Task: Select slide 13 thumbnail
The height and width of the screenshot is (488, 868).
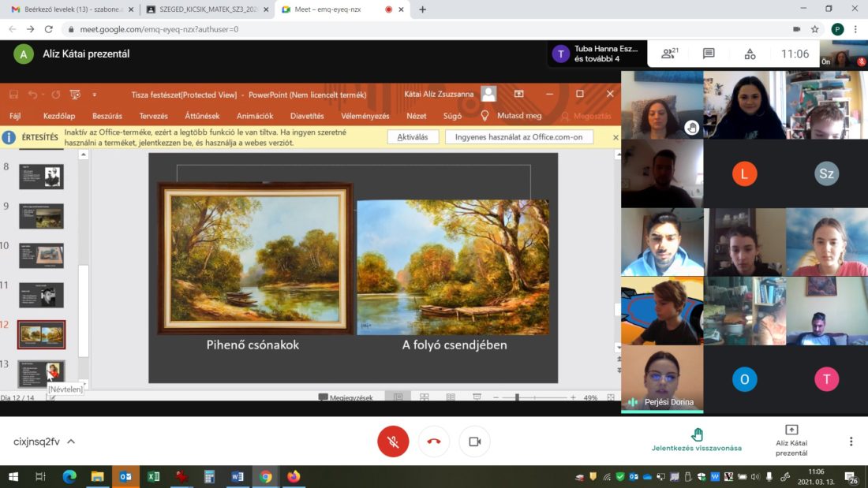Action: coord(42,374)
